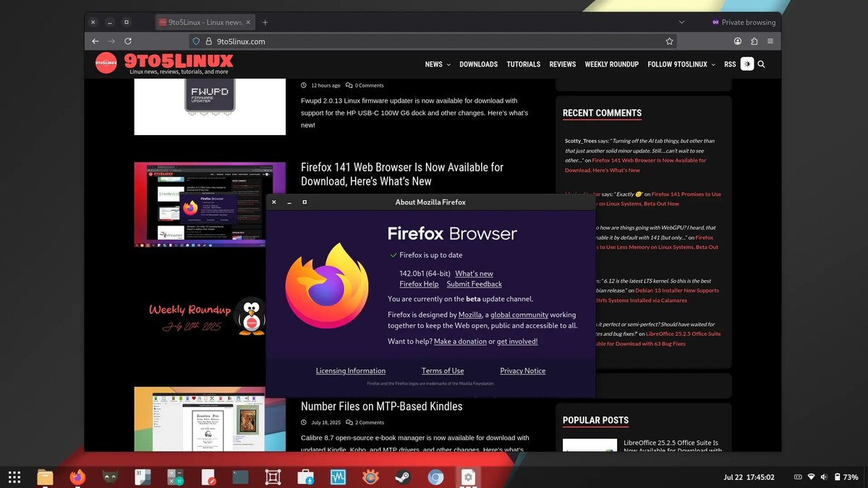Open the "What's new" link in About dialog
This screenshot has height=488, width=868.
pyautogui.click(x=474, y=273)
